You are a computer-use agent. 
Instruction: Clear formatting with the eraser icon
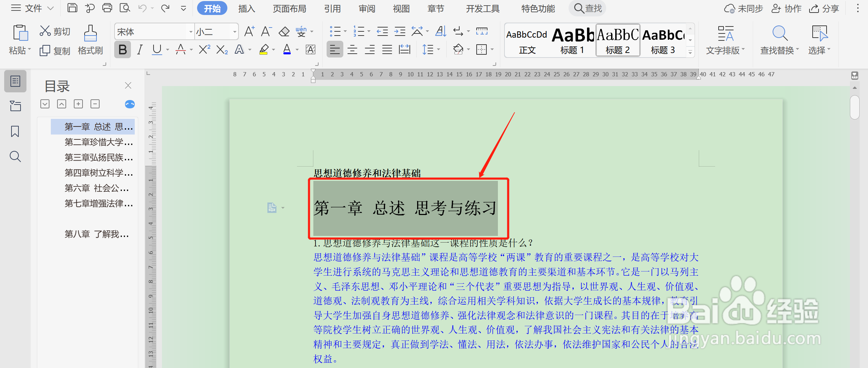point(284,32)
